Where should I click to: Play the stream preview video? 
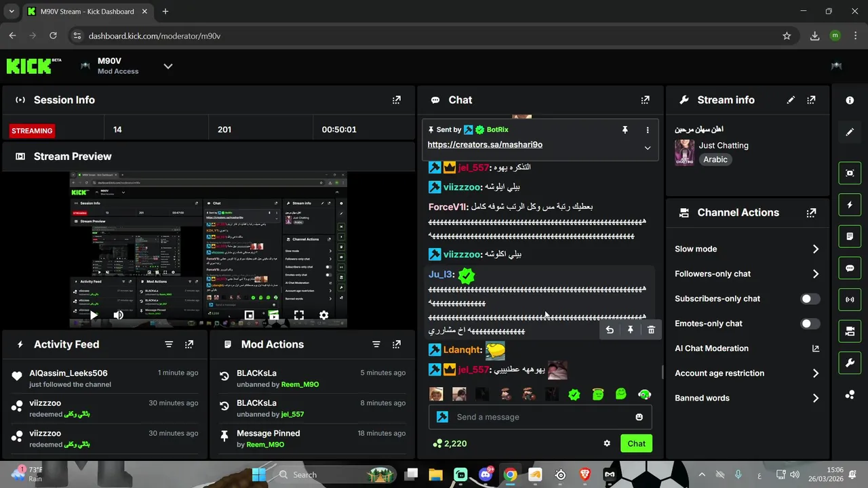94,314
